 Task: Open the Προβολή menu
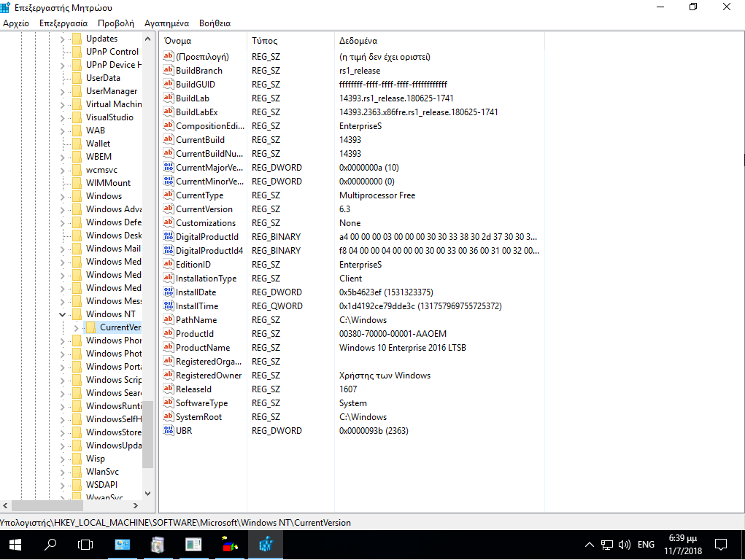(x=116, y=23)
